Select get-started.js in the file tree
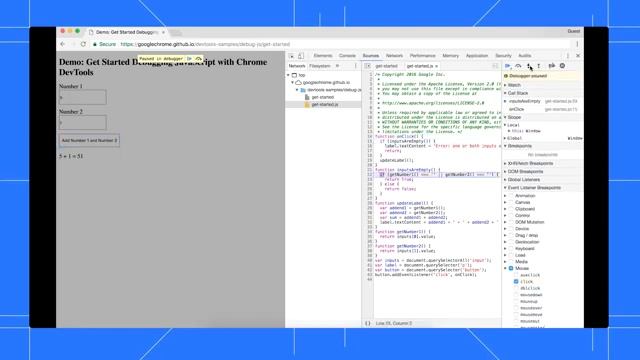The width and height of the screenshot is (640, 360). pos(324,104)
